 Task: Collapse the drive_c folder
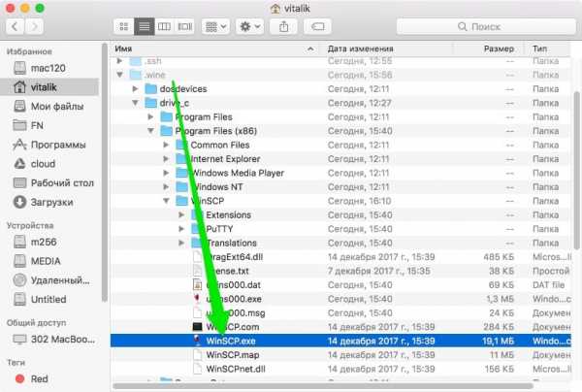pyautogui.click(x=135, y=103)
